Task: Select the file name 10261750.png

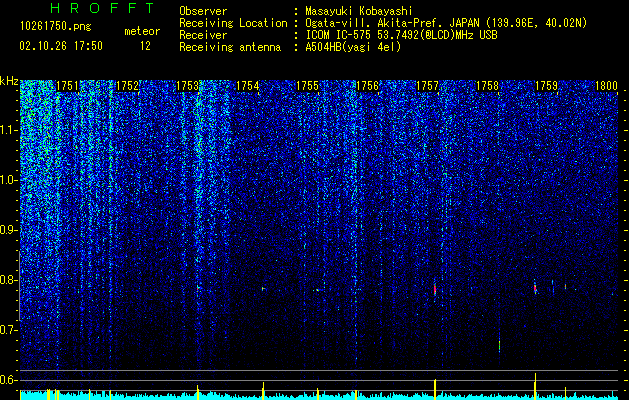Action: coord(56,27)
